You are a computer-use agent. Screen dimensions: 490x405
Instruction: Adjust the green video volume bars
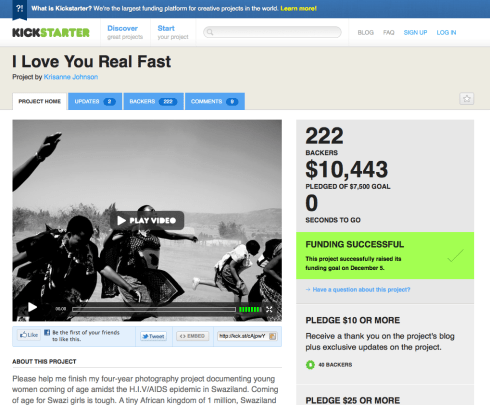click(250, 310)
